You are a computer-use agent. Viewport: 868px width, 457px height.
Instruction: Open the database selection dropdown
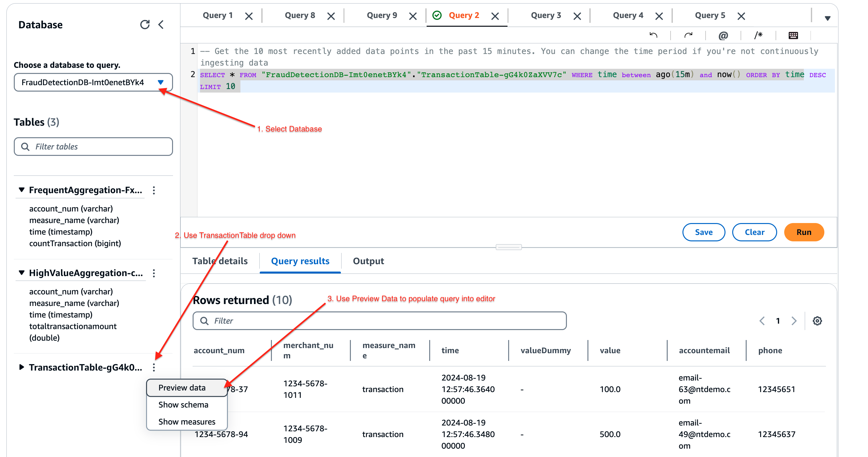click(93, 82)
